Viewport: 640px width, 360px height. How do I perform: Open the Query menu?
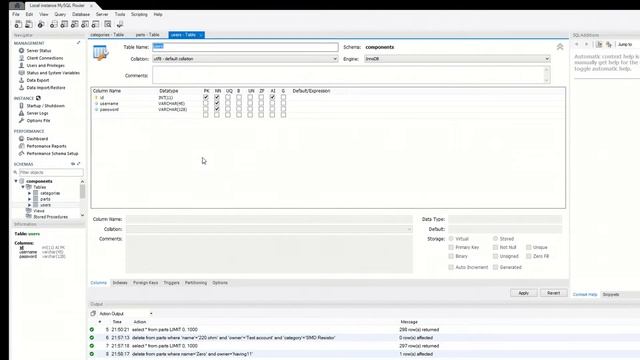(60, 14)
